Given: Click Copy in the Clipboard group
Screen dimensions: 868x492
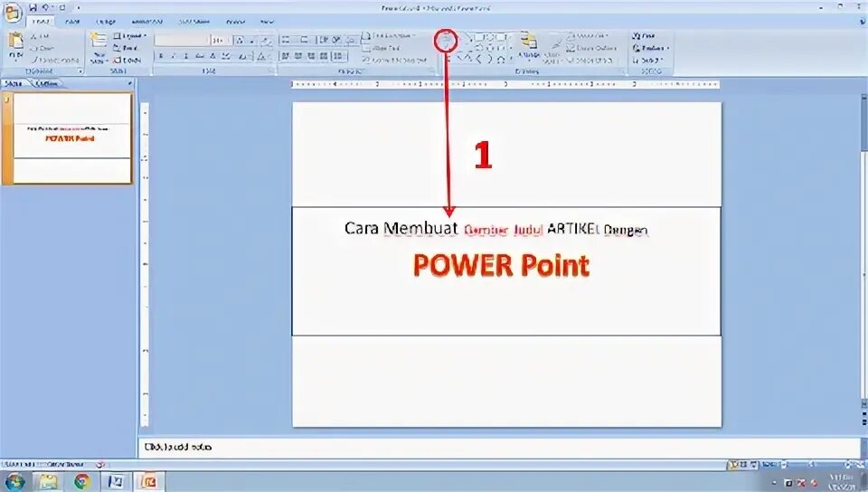Looking at the screenshot, I should [43, 48].
